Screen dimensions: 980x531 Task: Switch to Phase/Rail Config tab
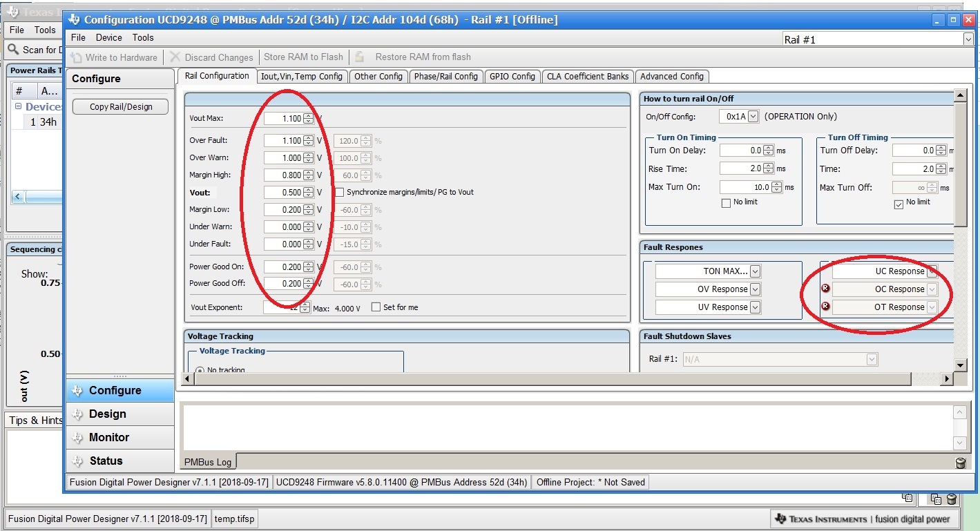[x=446, y=77]
